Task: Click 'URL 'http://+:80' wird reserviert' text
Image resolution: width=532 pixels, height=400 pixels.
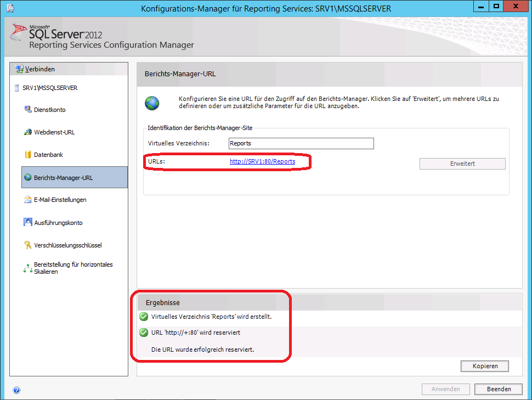Action: pyautogui.click(x=196, y=333)
